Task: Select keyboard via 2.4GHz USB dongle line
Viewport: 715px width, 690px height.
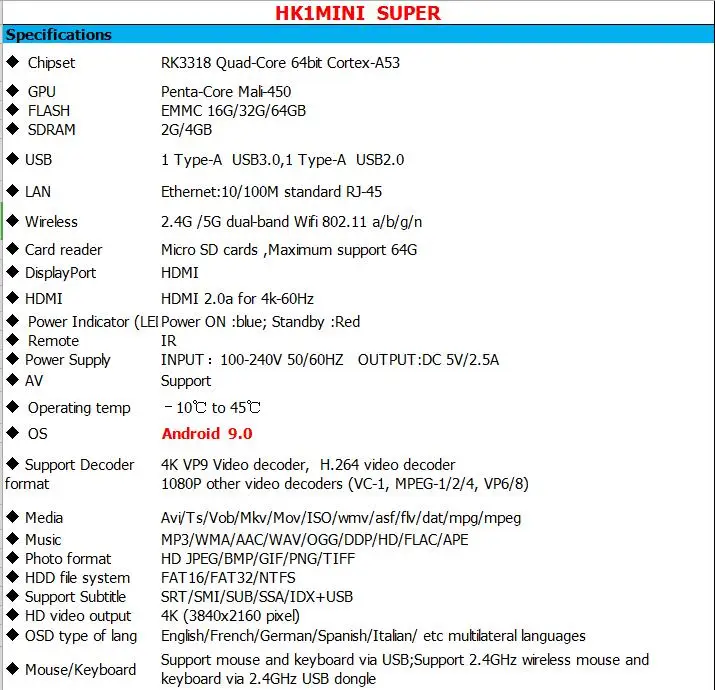Action: (x=269, y=679)
